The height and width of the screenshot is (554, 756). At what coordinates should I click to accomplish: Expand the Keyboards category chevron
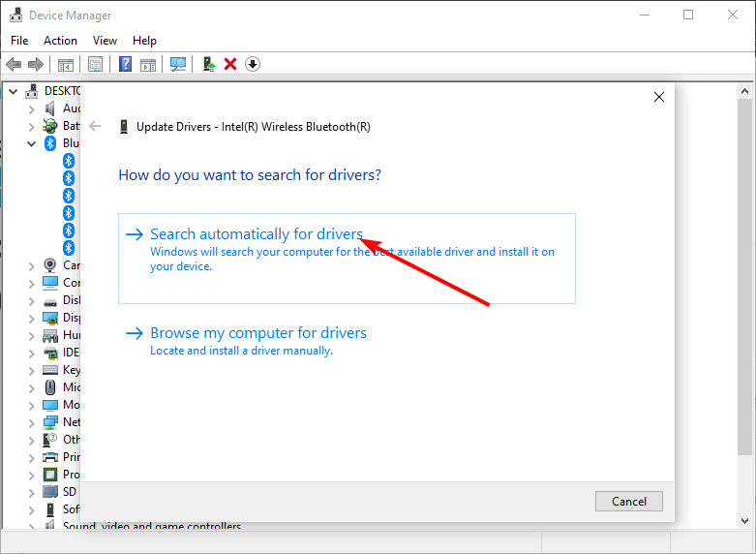click(32, 371)
